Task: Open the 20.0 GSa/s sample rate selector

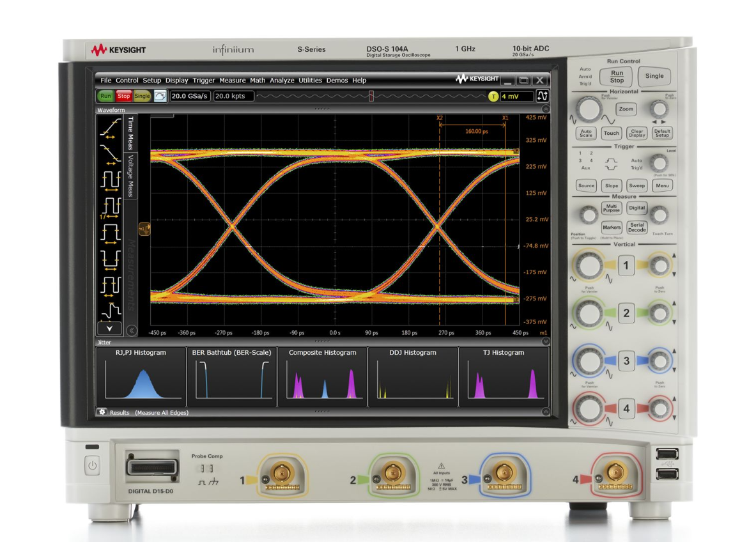Action: [190, 96]
